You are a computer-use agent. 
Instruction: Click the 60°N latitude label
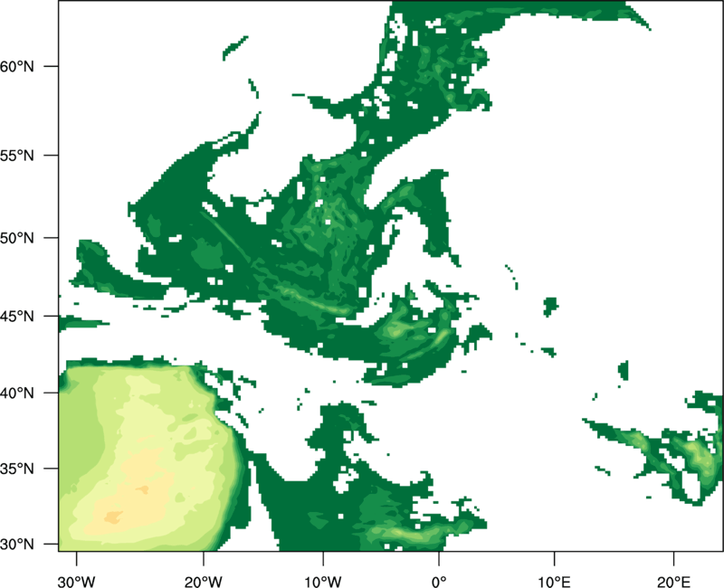point(17,66)
